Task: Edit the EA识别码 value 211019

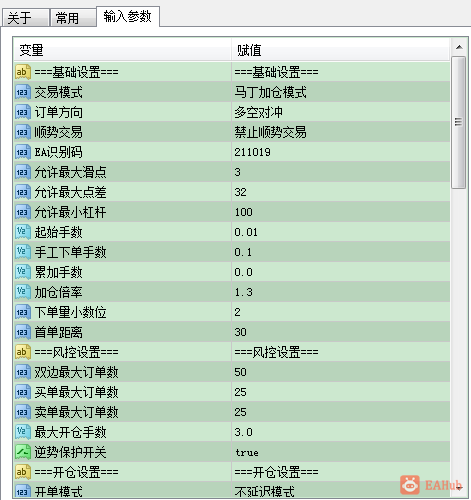Action: point(341,152)
